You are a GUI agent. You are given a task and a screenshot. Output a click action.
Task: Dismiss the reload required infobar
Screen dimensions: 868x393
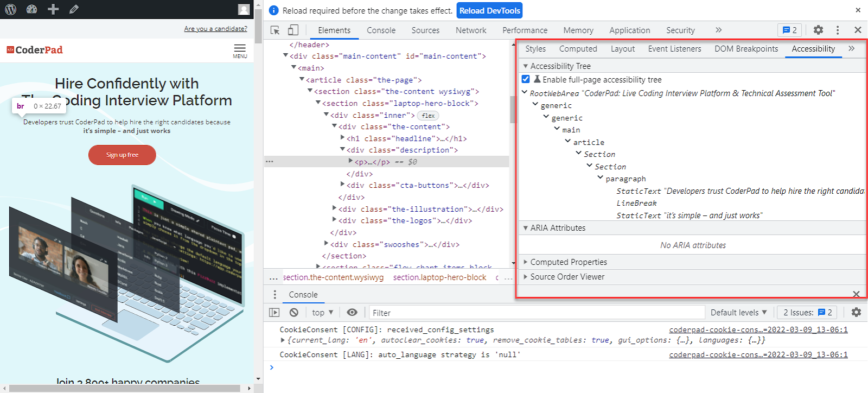coord(858,10)
